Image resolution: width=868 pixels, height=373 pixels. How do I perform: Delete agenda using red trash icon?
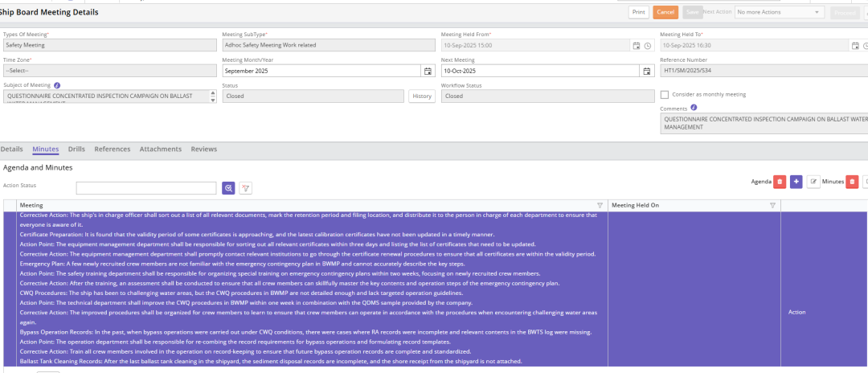click(779, 182)
